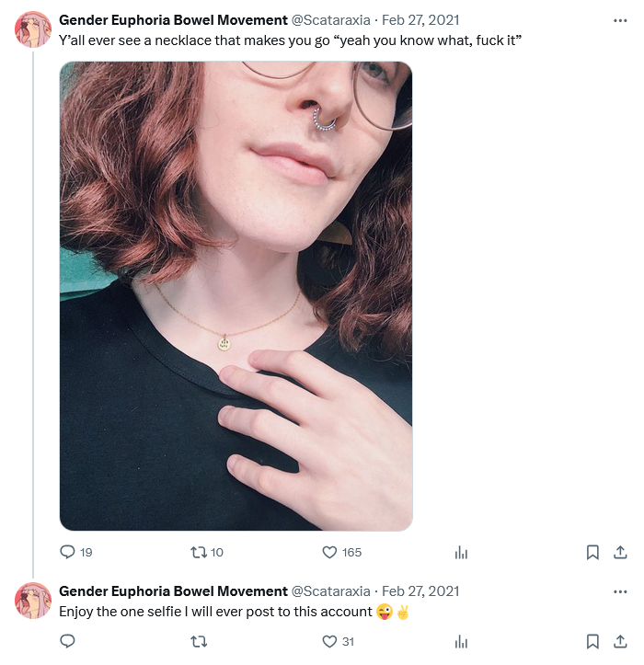Open the profile avatar on second tweet
Viewport: 644px width, 665px height.
(x=33, y=601)
